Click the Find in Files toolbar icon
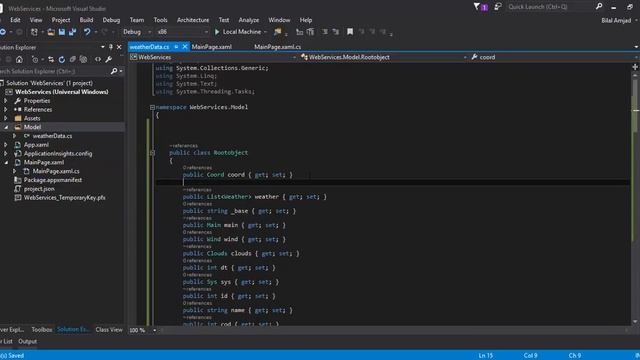The height and width of the screenshot is (360, 640). tap(278, 32)
